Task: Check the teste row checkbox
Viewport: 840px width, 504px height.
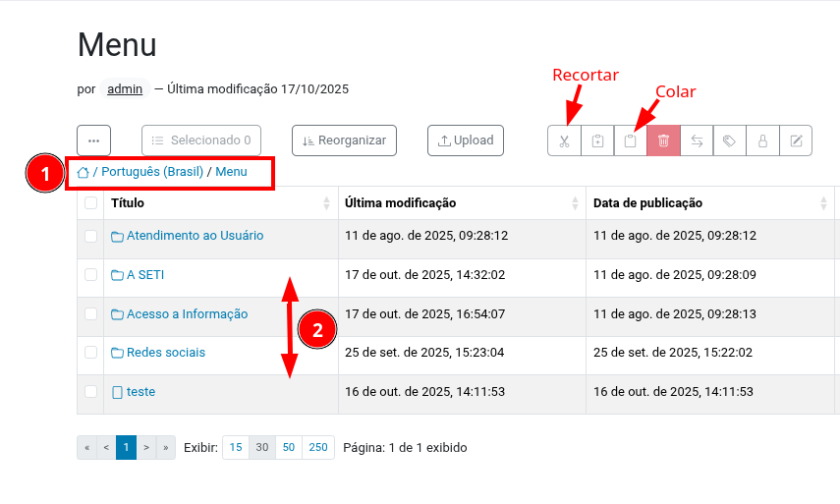Action: tap(91, 392)
